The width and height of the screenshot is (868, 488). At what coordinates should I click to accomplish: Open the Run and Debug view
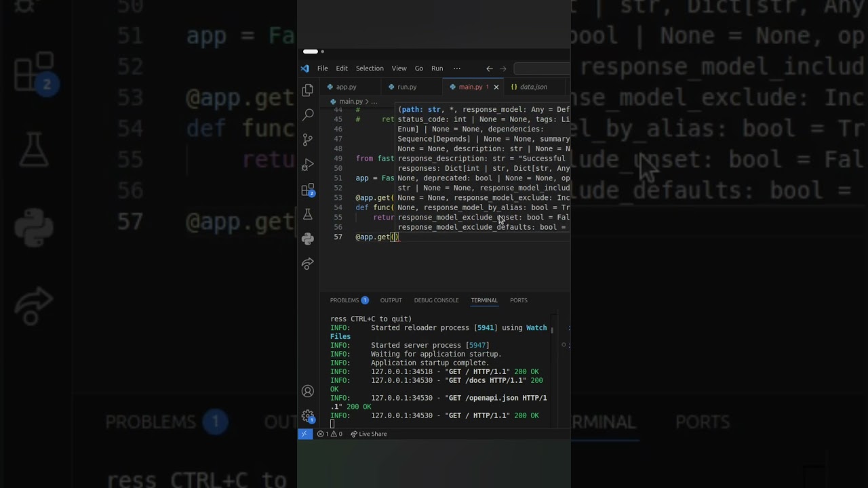pyautogui.click(x=308, y=165)
